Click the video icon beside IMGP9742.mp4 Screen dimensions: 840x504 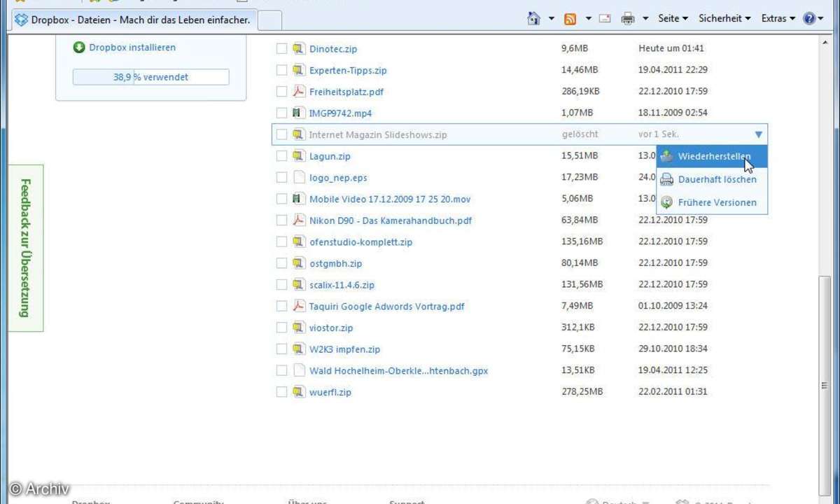point(298,113)
